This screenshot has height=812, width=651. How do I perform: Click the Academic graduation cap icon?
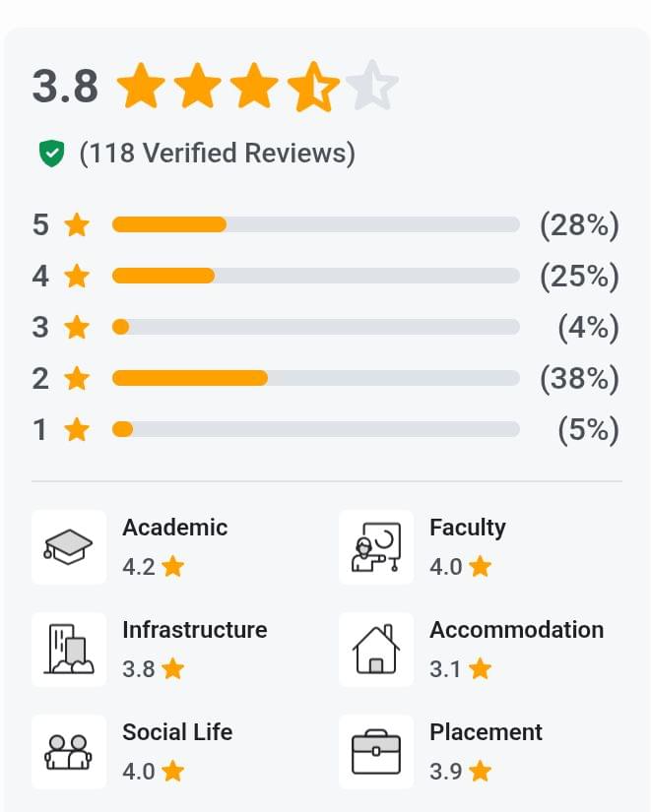(x=68, y=547)
